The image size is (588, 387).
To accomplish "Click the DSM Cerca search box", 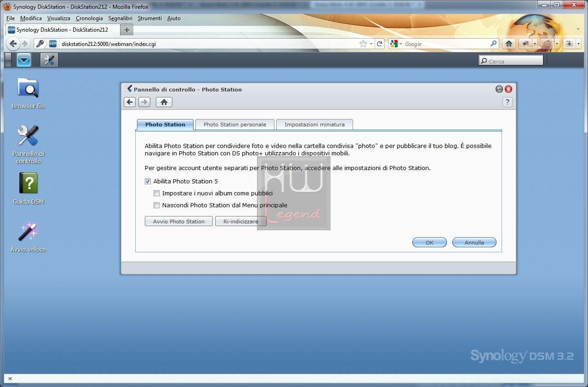I will pyautogui.click(x=511, y=61).
